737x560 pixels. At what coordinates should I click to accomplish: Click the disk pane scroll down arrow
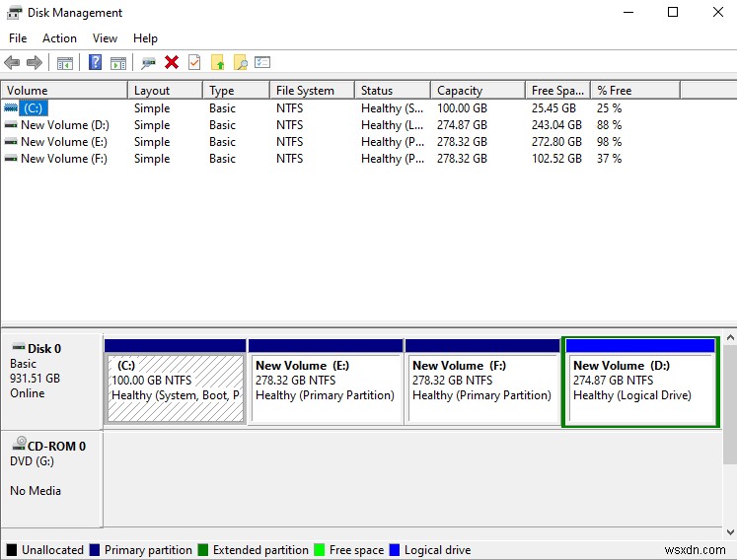click(x=730, y=531)
